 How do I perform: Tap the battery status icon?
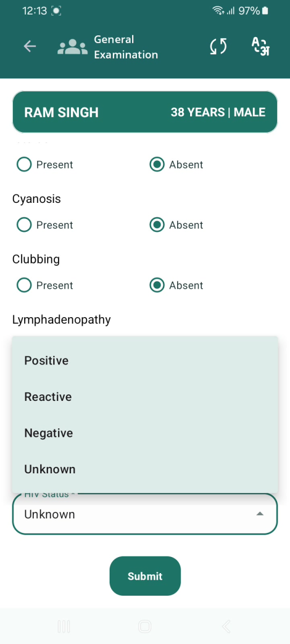click(265, 11)
